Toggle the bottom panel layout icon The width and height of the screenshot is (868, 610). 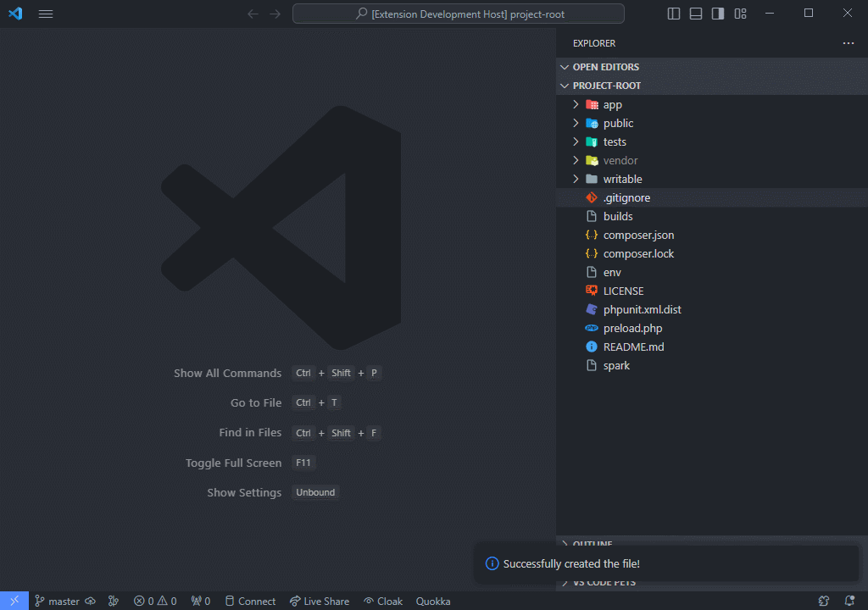(696, 14)
